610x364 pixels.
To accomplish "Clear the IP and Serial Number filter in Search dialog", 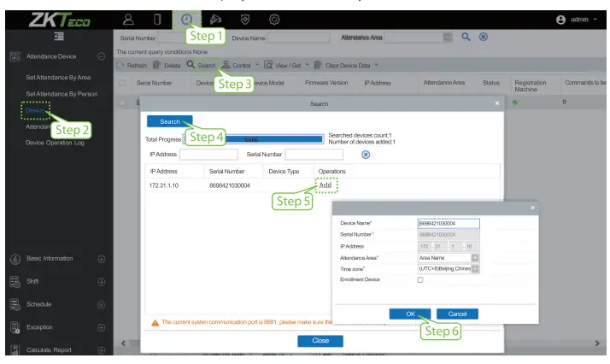I will pyautogui.click(x=366, y=155).
